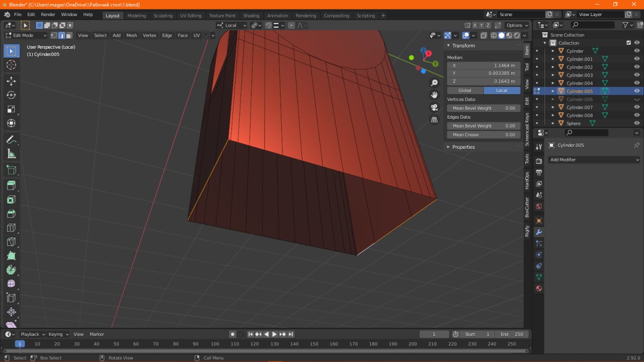This screenshot has height=362, width=644.
Task: Click the End frame field
Action: pyautogui.click(x=512, y=334)
